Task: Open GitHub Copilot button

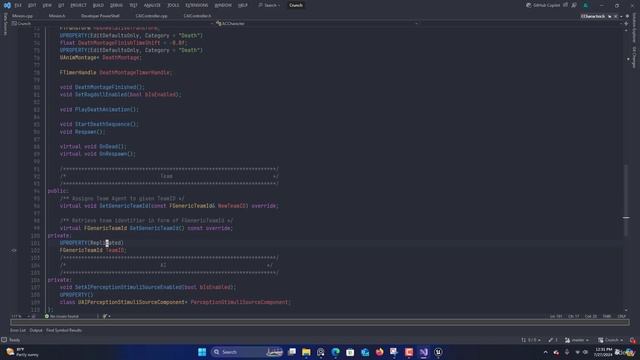Action: [x=543, y=5]
